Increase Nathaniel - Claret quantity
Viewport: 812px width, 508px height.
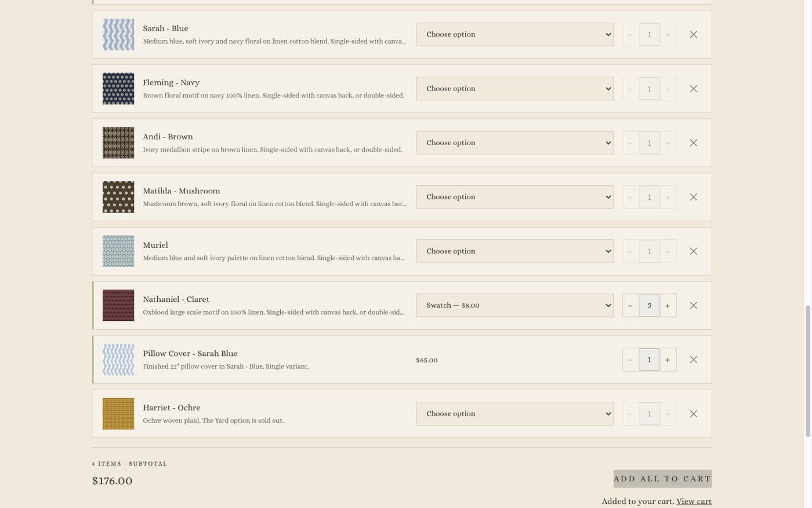tap(668, 305)
